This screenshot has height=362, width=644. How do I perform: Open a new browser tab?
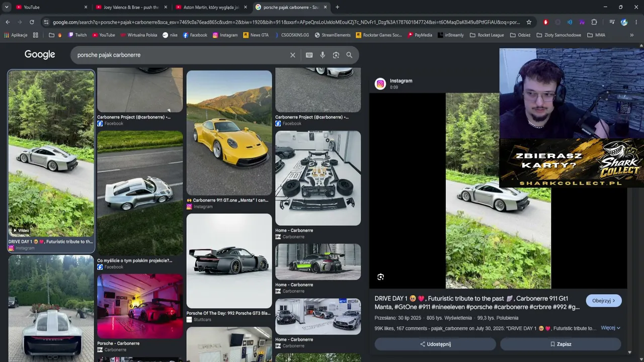337,7
